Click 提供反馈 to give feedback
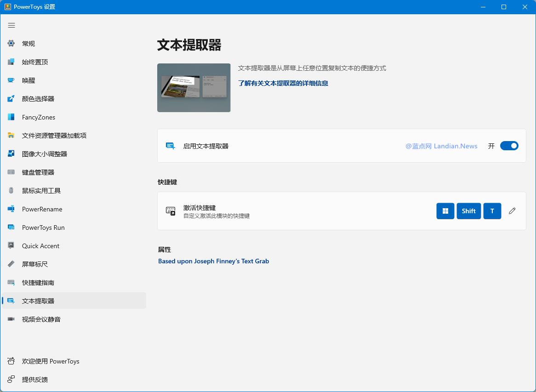The width and height of the screenshot is (536, 392). 74,379
